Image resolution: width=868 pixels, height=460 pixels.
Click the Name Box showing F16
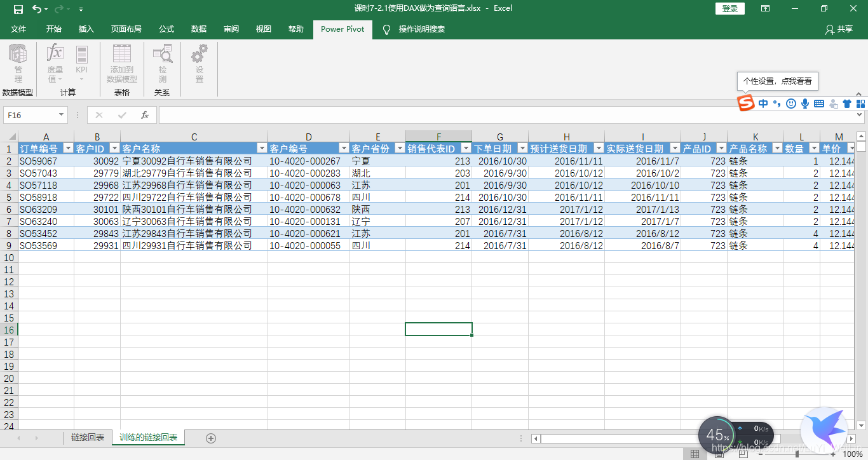click(x=31, y=115)
